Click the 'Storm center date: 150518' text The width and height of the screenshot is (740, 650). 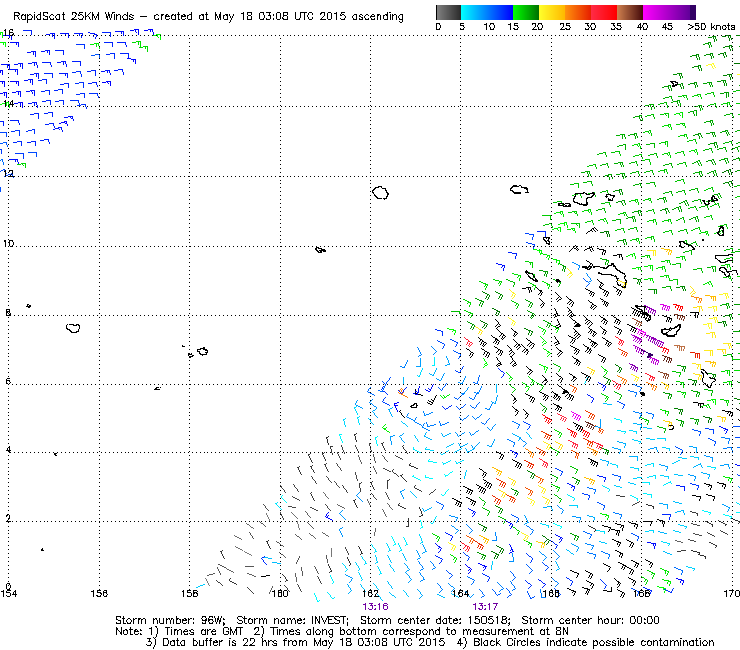435,620
